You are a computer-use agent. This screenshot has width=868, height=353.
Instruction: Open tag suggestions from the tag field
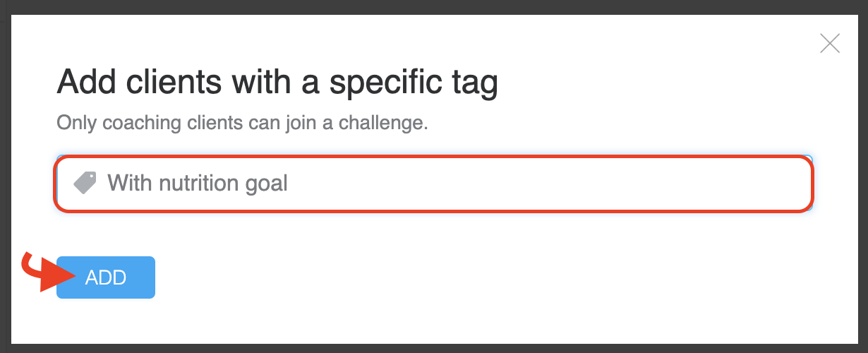tap(433, 184)
